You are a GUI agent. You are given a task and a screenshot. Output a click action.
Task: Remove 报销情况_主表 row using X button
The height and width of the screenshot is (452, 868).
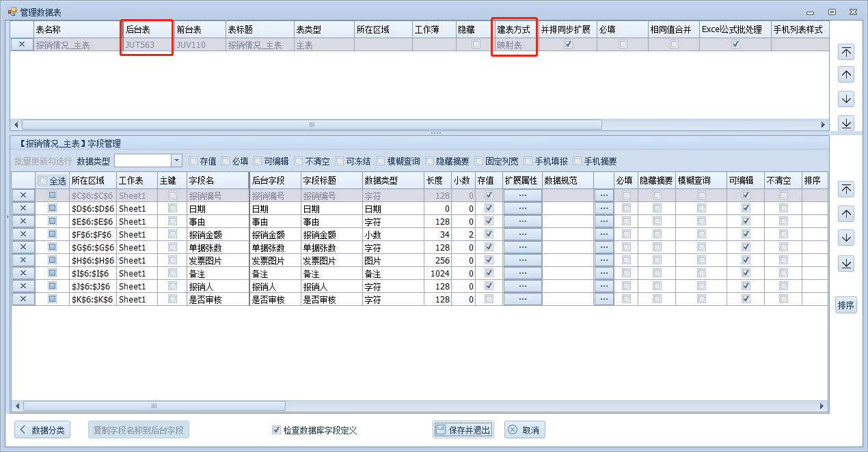click(x=23, y=44)
